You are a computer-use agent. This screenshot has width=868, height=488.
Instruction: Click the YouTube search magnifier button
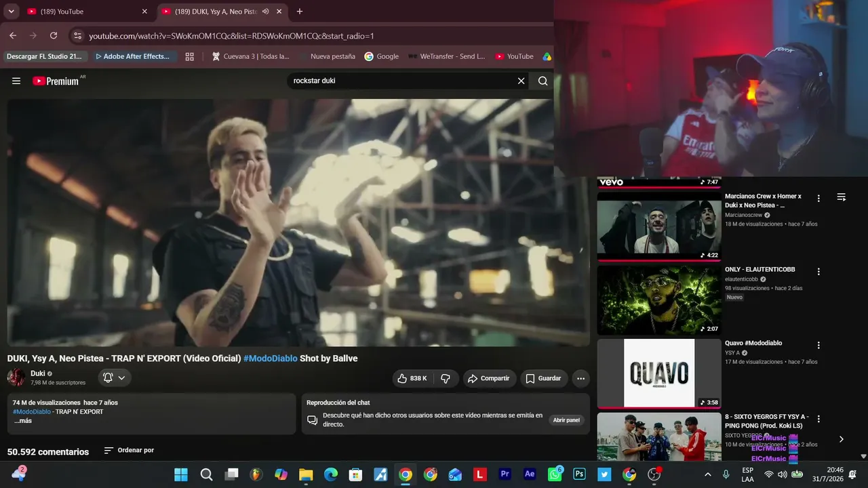click(x=542, y=81)
